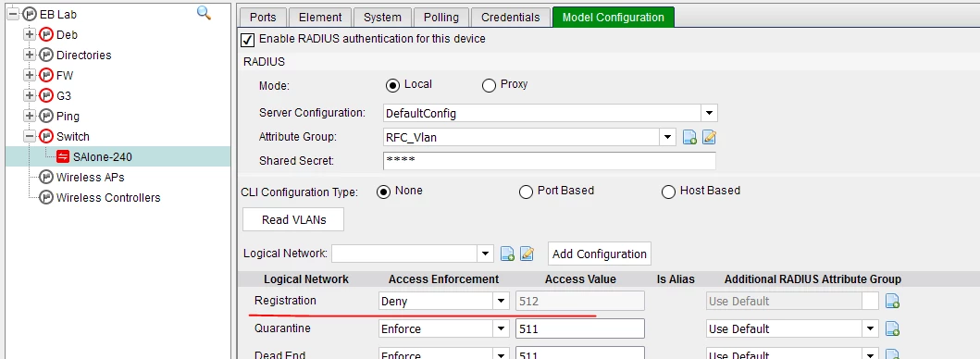
Task: Switch to the Polling tab
Action: click(x=440, y=18)
